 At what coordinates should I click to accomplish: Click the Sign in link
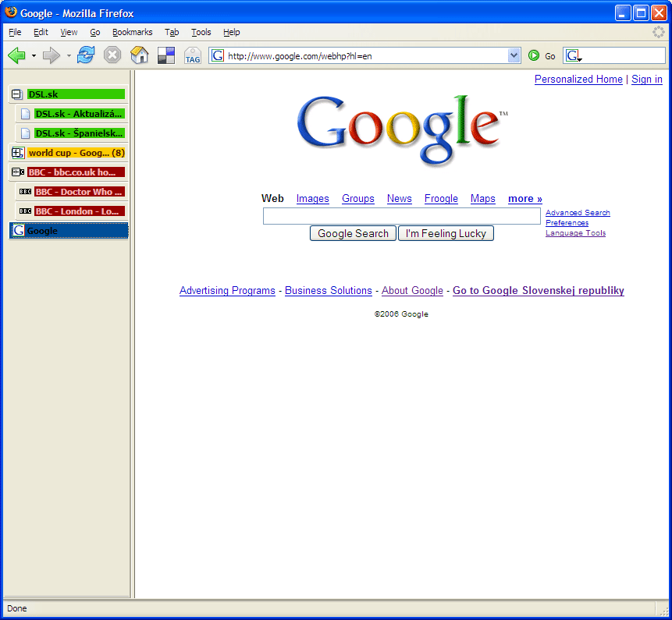(x=647, y=80)
